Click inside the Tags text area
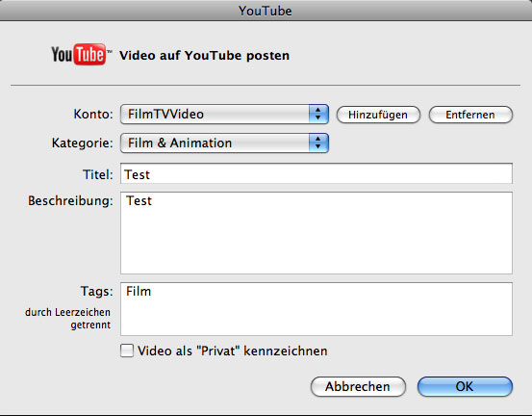 point(317,309)
